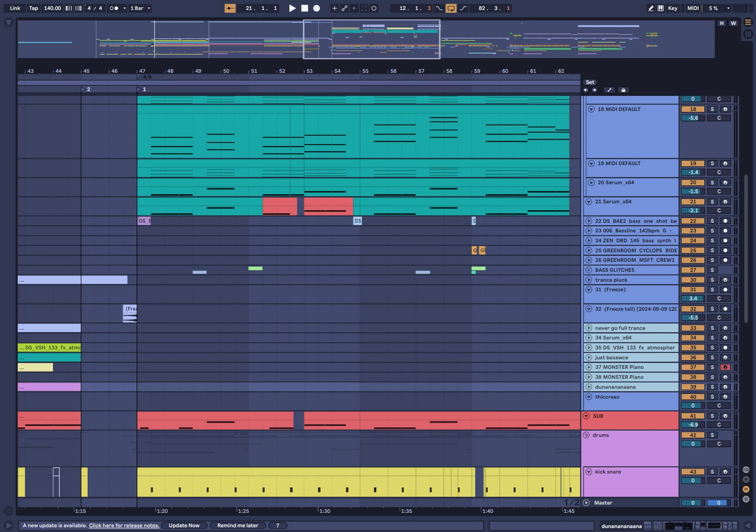Fold the SUB track
The image size is (756, 532).
click(586, 416)
